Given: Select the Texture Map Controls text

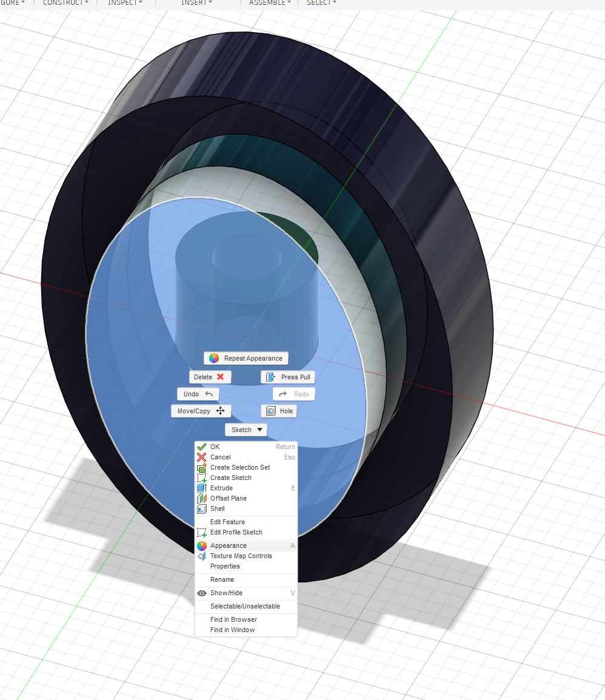Looking at the screenshot, I should 241,556.
